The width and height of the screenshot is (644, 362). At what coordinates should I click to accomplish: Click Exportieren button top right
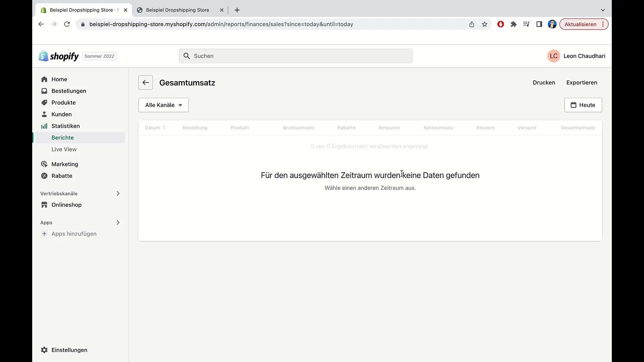[x=582, y=82]
